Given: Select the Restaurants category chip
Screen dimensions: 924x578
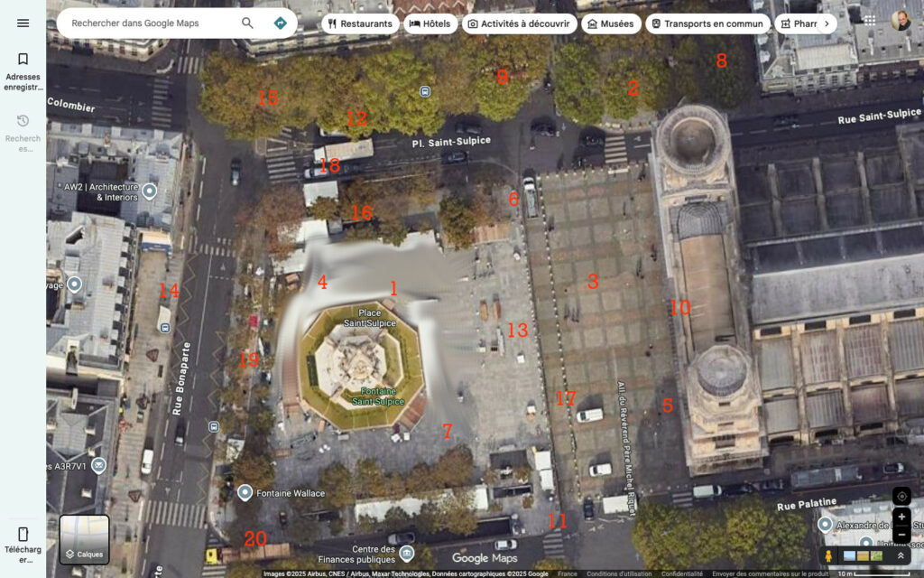Looking at the screenshot, I should (360, 23).
